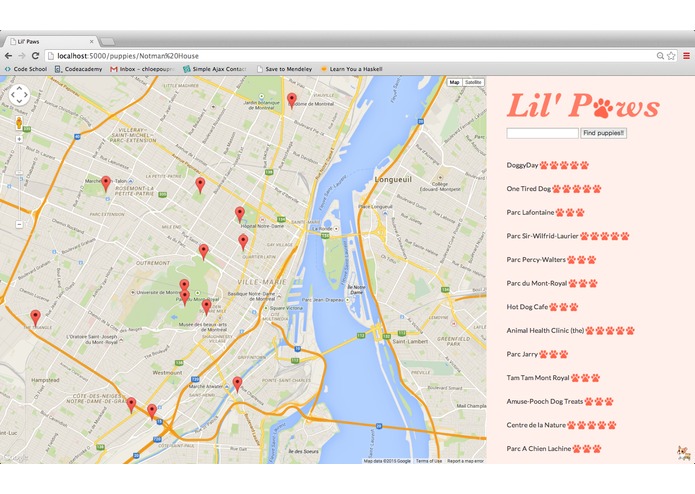695x494 pixels.
Task: Select Animal Health Clinic (the) entry
Action: (570, 331)
